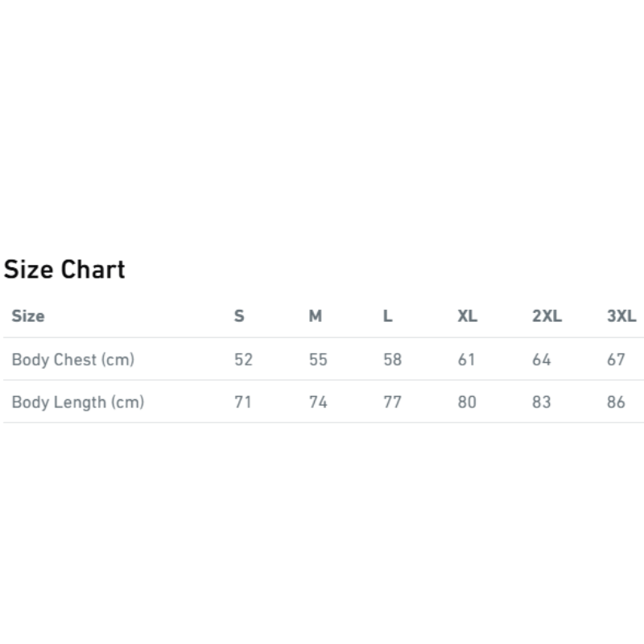Click chest value 61 for size XL
The height and width of the screenshot is (644, 644).
coord(467,359)
